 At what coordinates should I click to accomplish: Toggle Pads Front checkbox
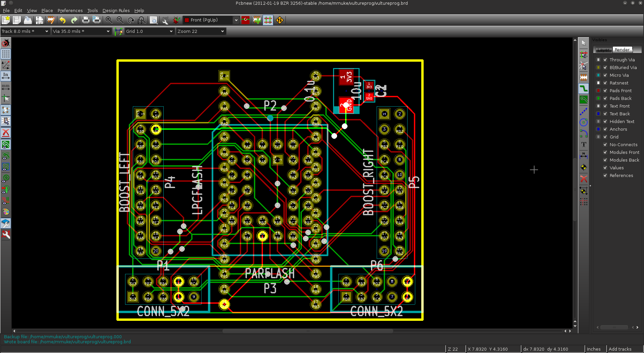605,91
